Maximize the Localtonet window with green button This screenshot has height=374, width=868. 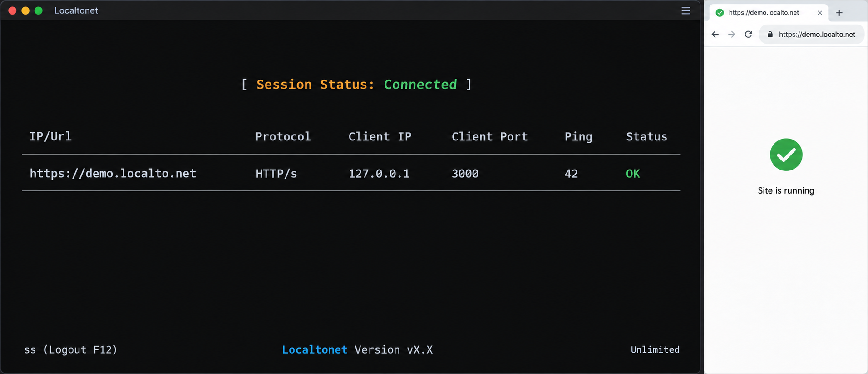pos(39,10)
